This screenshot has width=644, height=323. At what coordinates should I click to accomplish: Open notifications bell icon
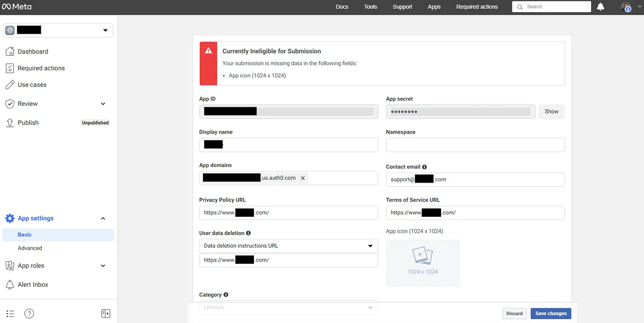pos(601,7)
